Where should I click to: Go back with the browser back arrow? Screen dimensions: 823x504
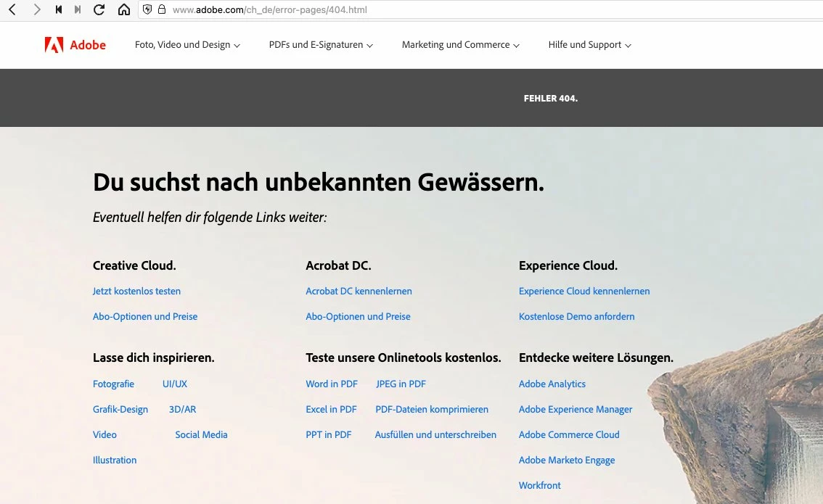(12, 9)
